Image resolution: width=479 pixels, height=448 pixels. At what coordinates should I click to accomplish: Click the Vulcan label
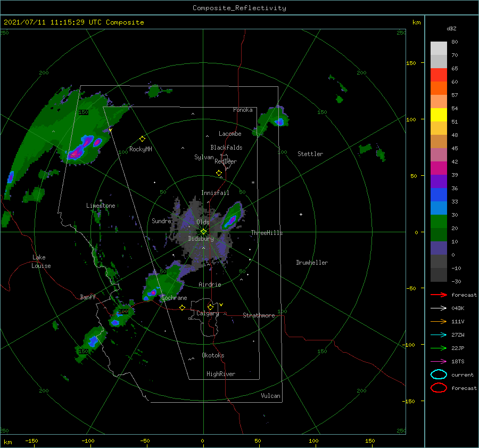pyautogui.click(x=270, y=396)
